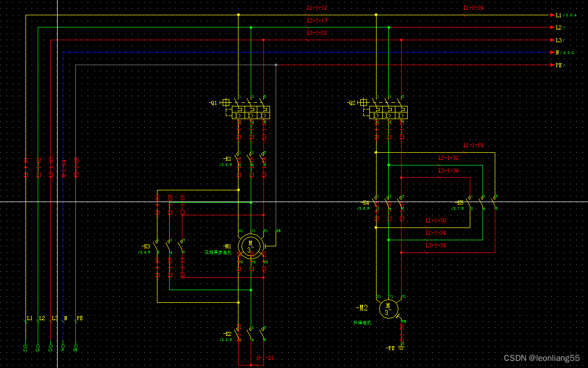Click the M2 lift motor circle symbol
The width and height of the screenshot is (588, 368).
tap(388, 309)
